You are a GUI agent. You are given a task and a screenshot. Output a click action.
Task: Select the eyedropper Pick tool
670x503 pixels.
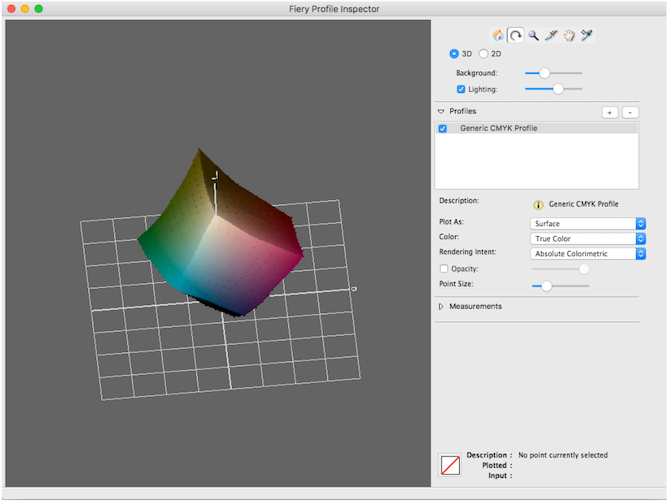coord(587,35)
